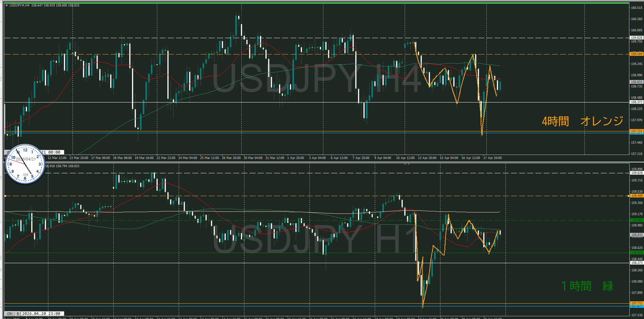Click the 158.373 price tag on H4 chart
The width and height of the screenshot is (644, 319).
(636, 102)
